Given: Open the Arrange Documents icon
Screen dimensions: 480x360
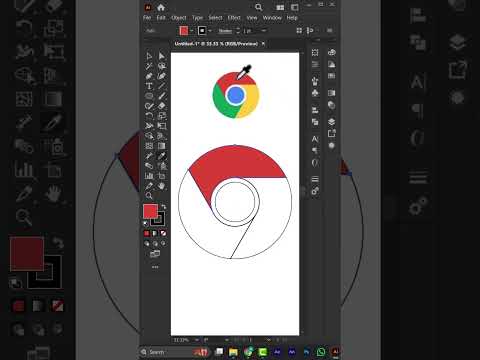Looking at the screenshot, I should [x=280, y=7].
